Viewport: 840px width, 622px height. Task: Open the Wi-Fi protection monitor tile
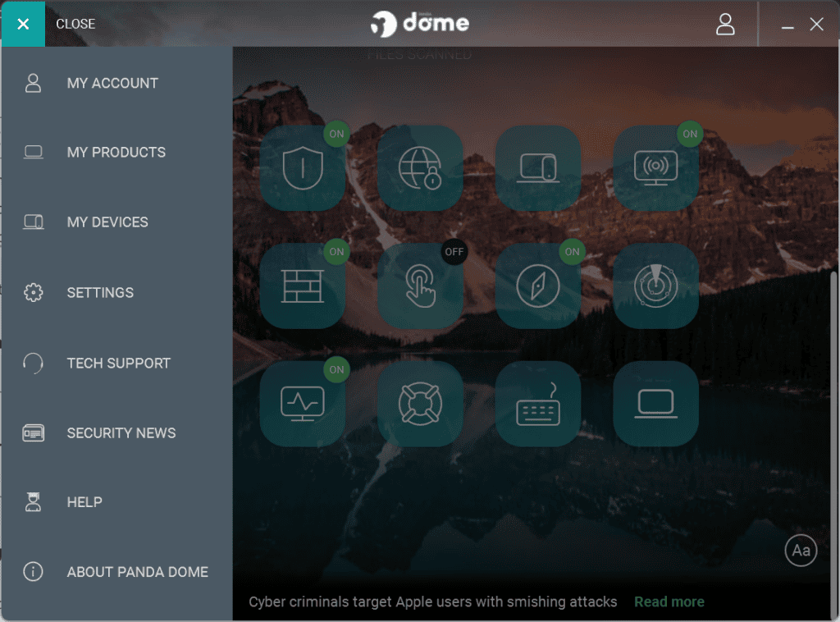click(656, 168)
